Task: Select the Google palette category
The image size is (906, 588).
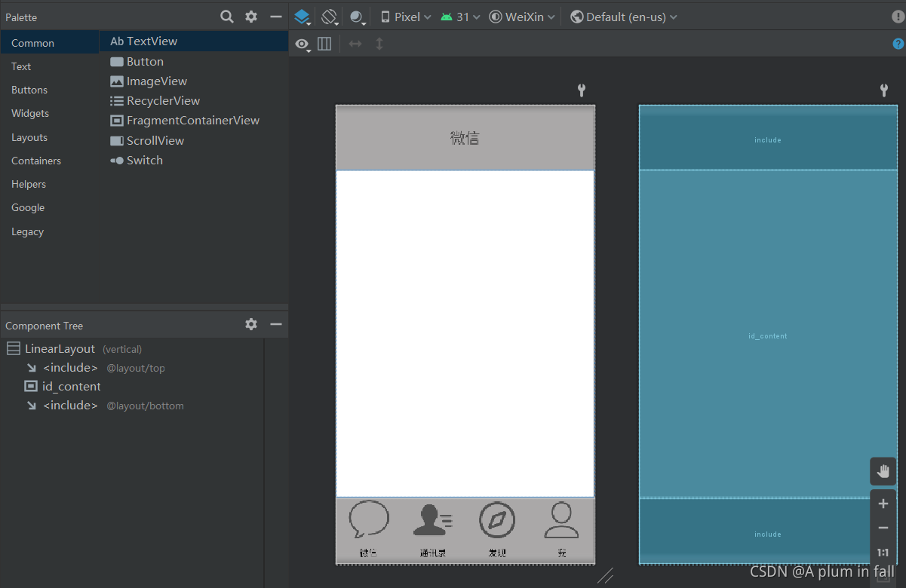Action: click(x=50, y=207)
